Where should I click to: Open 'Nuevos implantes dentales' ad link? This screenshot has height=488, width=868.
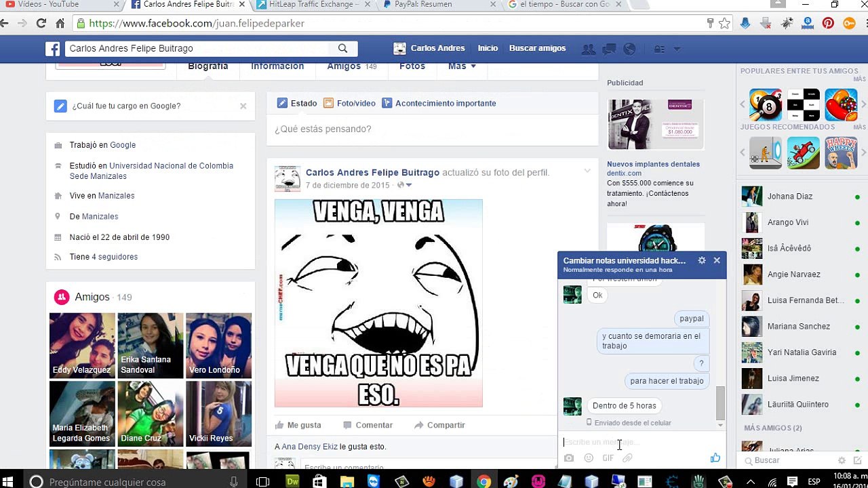(x=653, y=164)
